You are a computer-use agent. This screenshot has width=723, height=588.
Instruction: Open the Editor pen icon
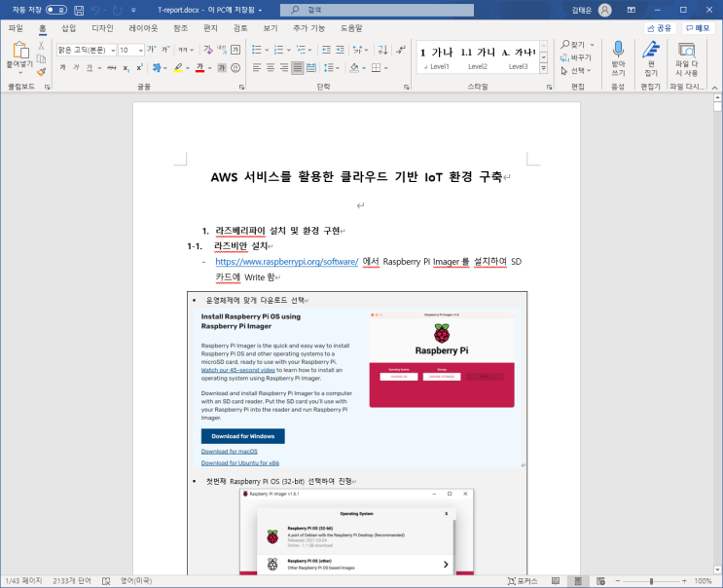pos(651,50)
